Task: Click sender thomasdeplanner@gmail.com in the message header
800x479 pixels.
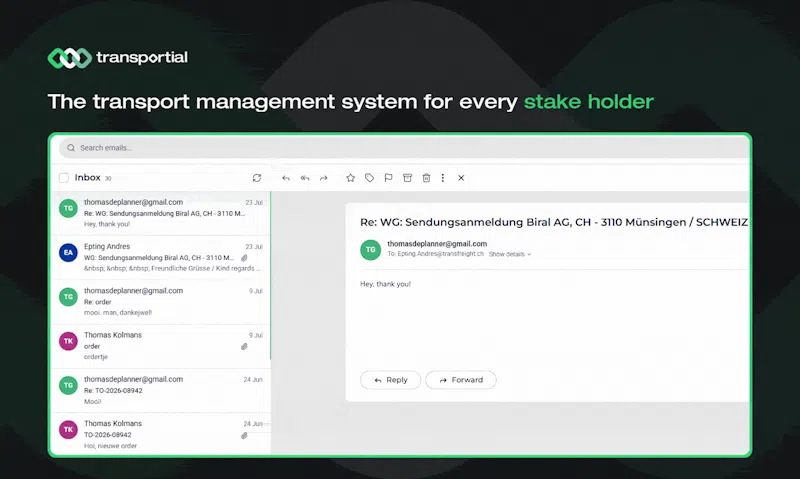Action: [437, 244]
